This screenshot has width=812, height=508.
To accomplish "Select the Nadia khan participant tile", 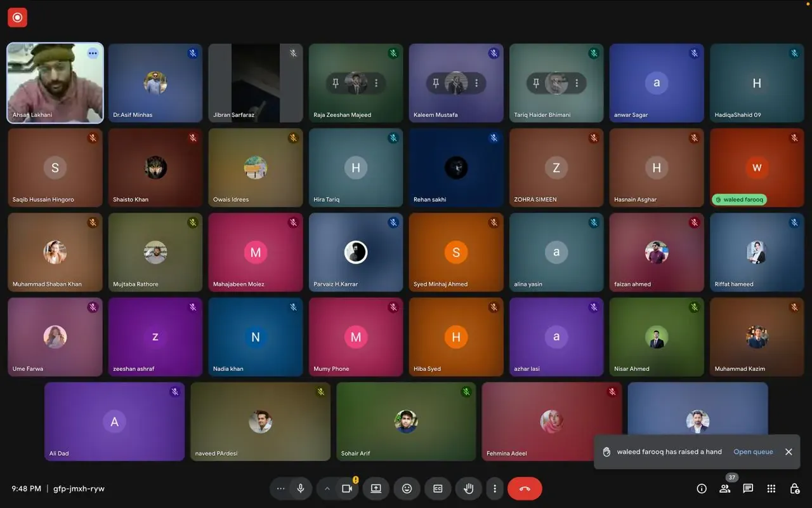I will click(255, 337).
